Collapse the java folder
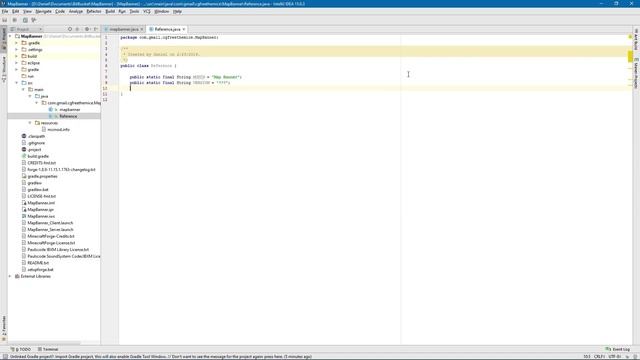Viewport: 640px width, 360px height. click(30, 96)
